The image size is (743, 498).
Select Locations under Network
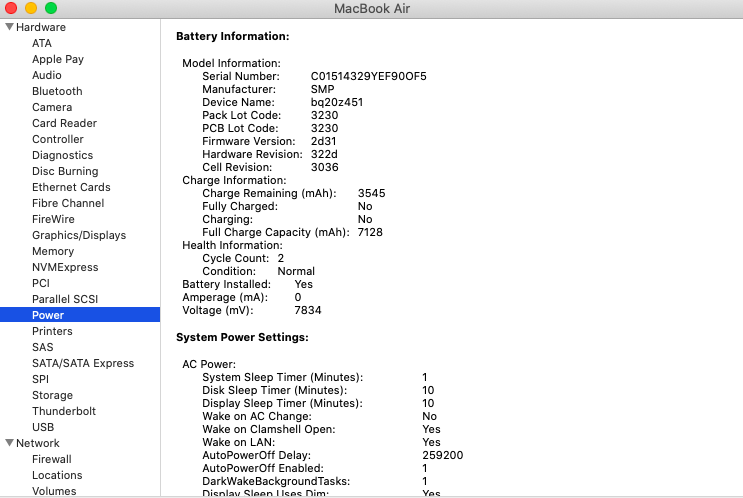(x=57, y=475)
